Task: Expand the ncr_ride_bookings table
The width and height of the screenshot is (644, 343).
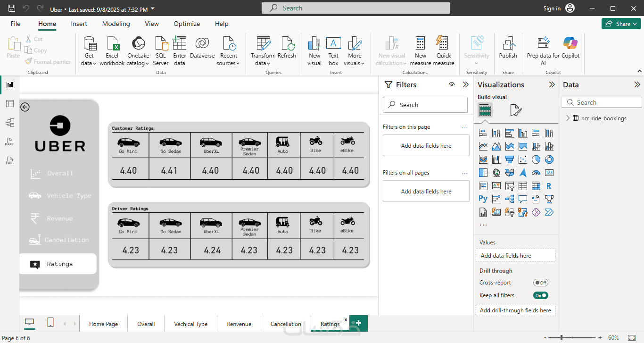Action: point(568,118)
